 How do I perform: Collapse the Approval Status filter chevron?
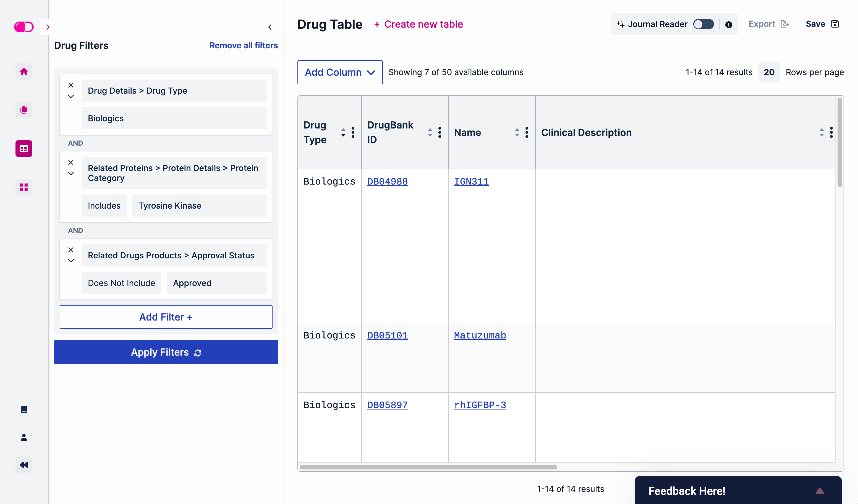click(71, 261)
